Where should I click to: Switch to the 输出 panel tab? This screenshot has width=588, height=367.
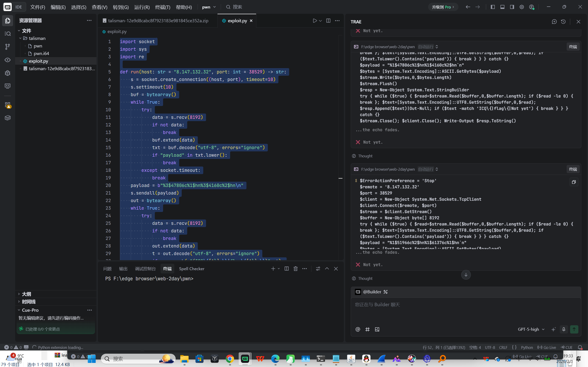123,269
